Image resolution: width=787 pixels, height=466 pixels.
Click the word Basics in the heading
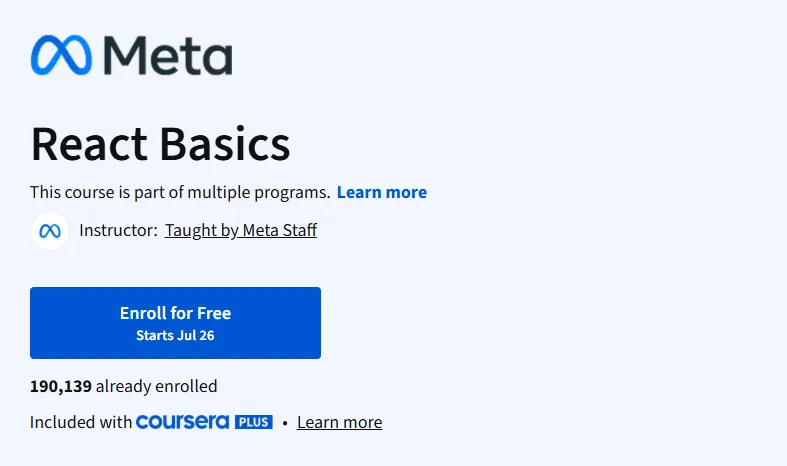pyautogui.click(x=225, y=144)
